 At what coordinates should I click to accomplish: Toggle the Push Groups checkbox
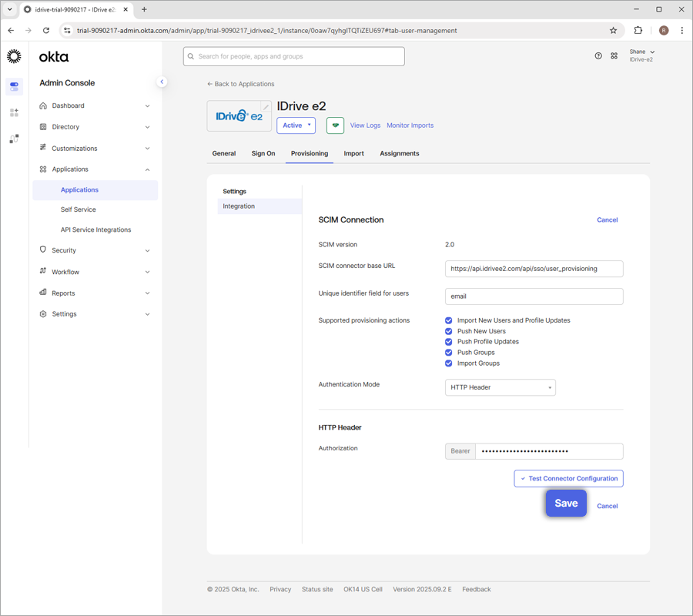click(449, 353)
